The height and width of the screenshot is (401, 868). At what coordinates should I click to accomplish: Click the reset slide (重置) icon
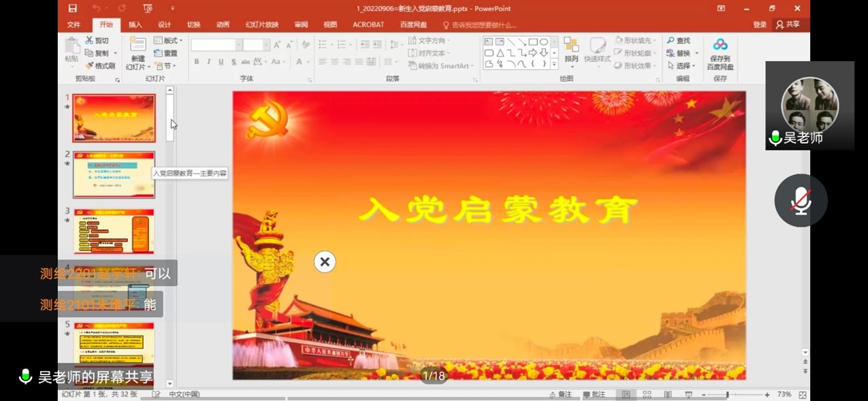pos(165,53)
